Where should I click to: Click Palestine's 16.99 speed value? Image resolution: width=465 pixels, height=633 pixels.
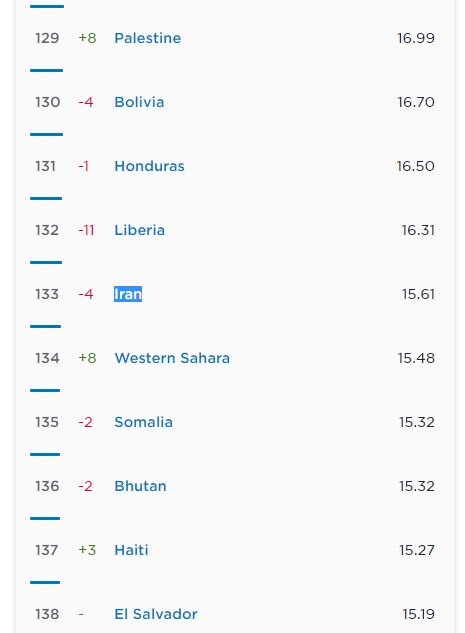pos(416,38)
